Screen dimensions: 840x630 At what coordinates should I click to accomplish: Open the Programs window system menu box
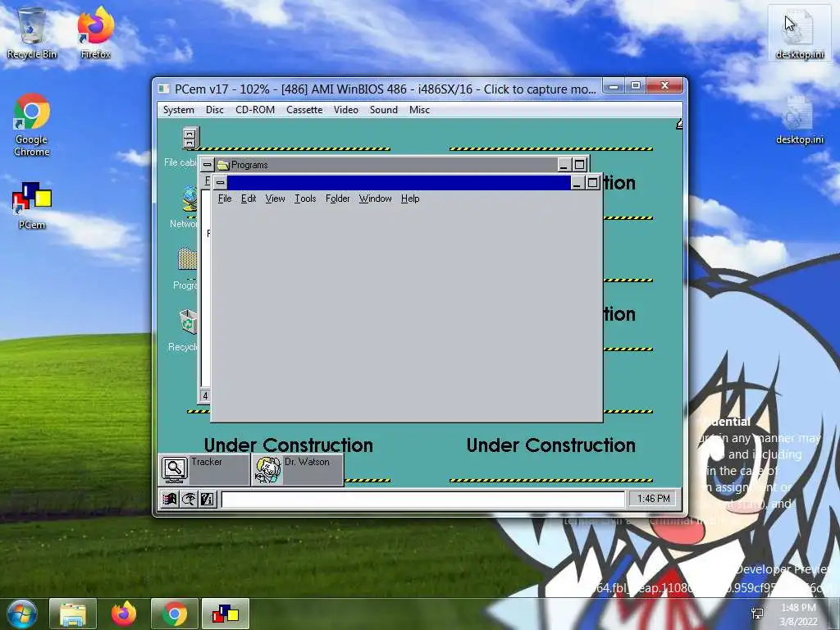coord(207,164)
